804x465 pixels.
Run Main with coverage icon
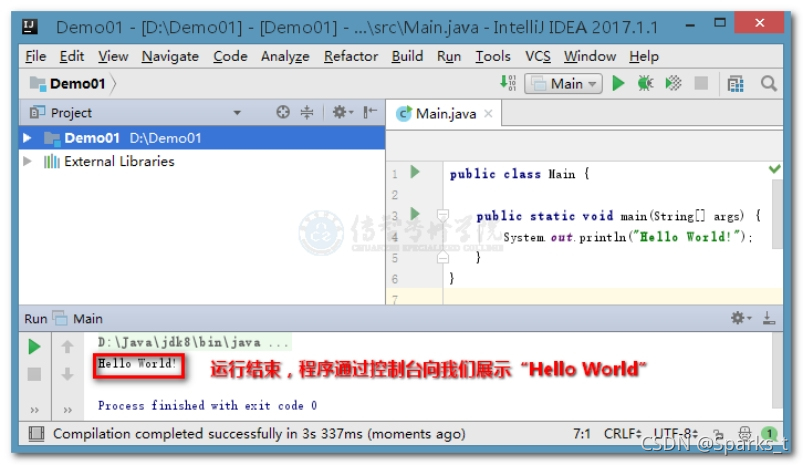tap(673, 83)
